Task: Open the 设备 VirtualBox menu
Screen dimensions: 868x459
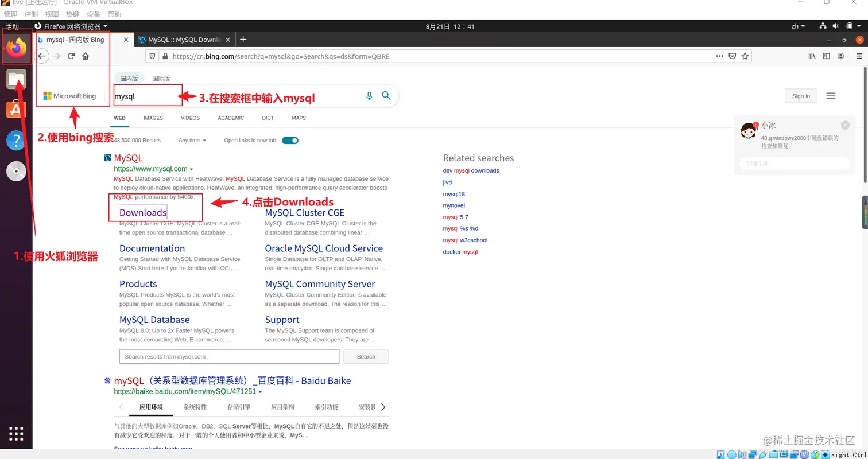Action: 94,14
